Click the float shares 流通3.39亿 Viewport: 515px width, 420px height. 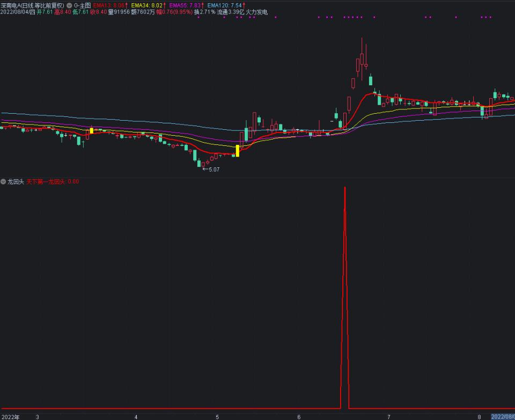pyautogui.click(x=231, y=12)
